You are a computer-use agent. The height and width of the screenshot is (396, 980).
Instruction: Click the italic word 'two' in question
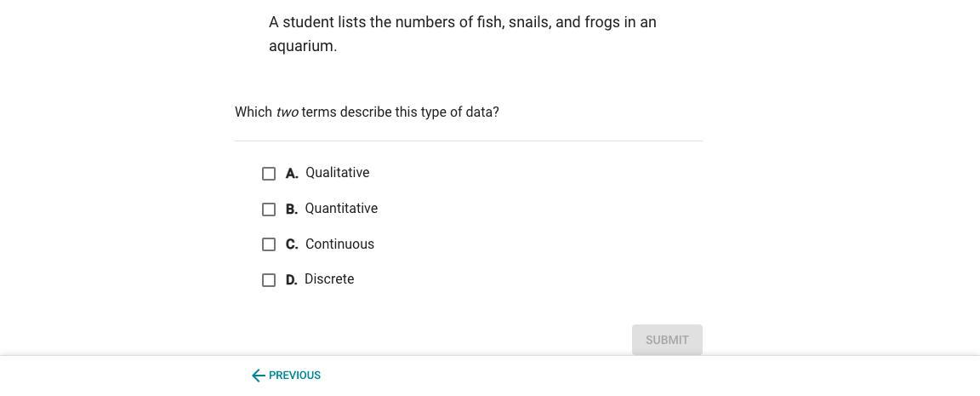(x=287, y=112)
